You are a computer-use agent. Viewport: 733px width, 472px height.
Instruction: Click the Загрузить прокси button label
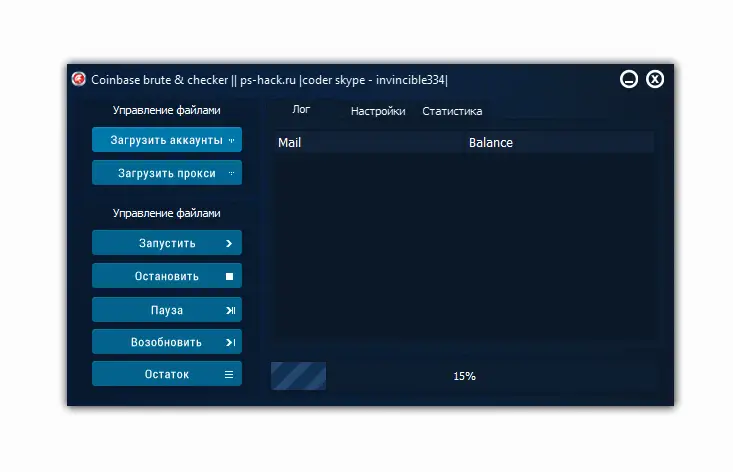click(166, 174)
